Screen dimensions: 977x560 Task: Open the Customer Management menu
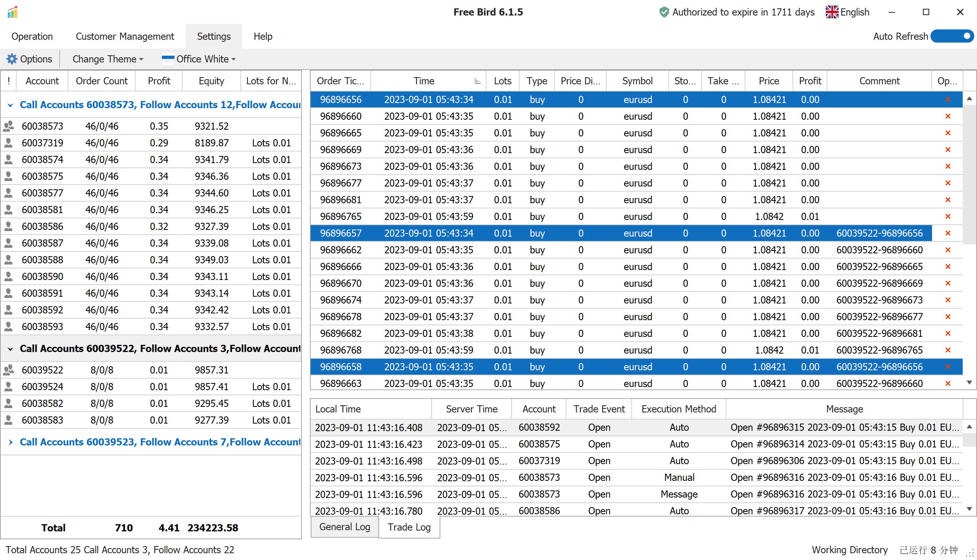(x=125, y=36)
